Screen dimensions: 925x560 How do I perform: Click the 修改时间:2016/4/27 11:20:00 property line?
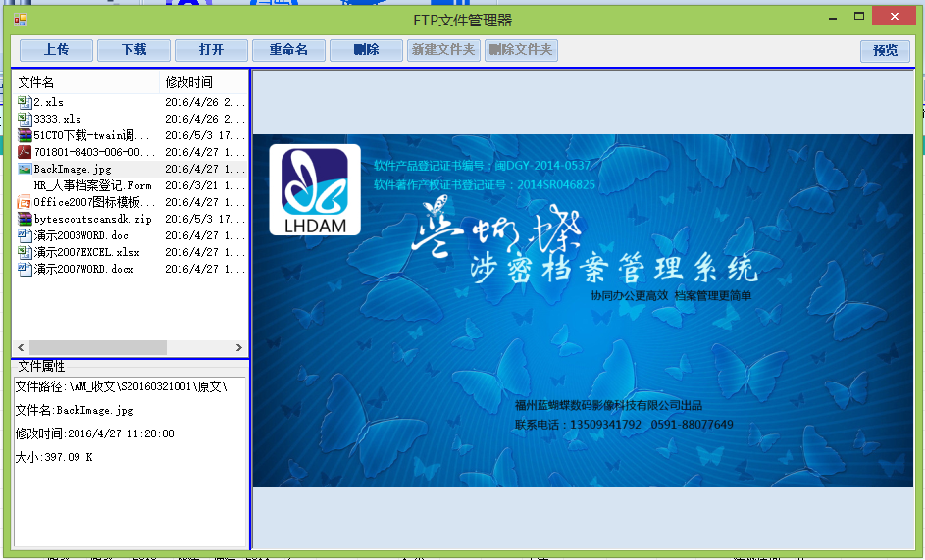94,433
